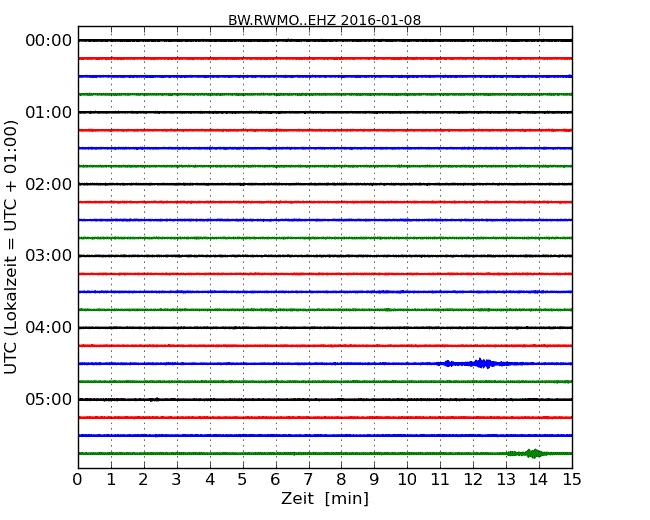Select the 02:00 y-axis time label
Viewport: 650px width, 520px height.
tap(49, 184)
